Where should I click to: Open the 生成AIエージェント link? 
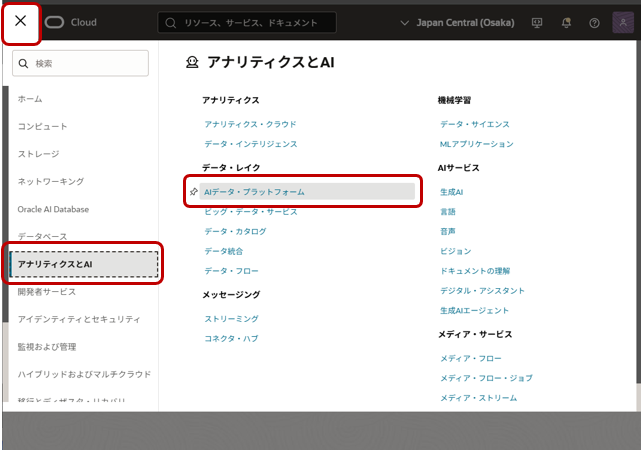[474, 310]
